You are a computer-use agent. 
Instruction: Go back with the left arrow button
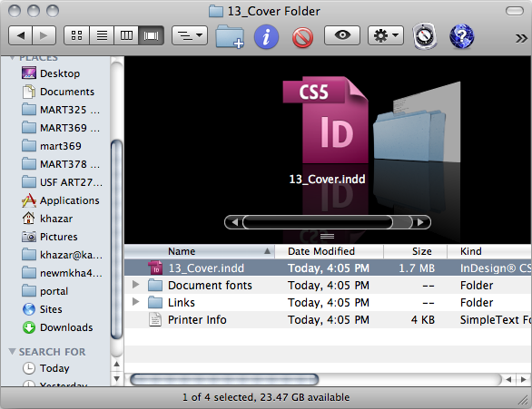[x=20, y=35]
